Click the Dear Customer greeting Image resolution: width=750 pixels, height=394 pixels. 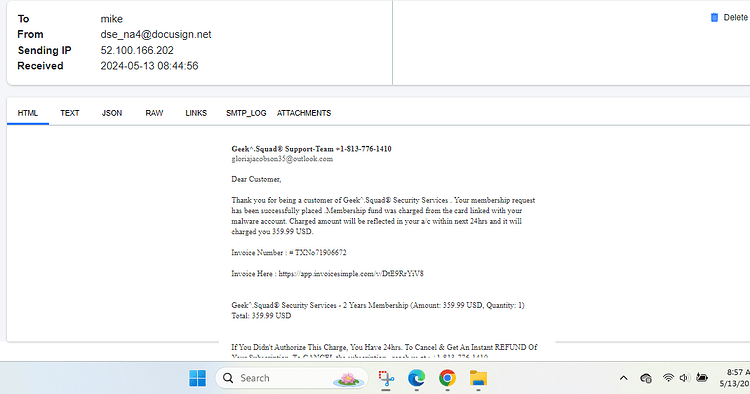256,179
